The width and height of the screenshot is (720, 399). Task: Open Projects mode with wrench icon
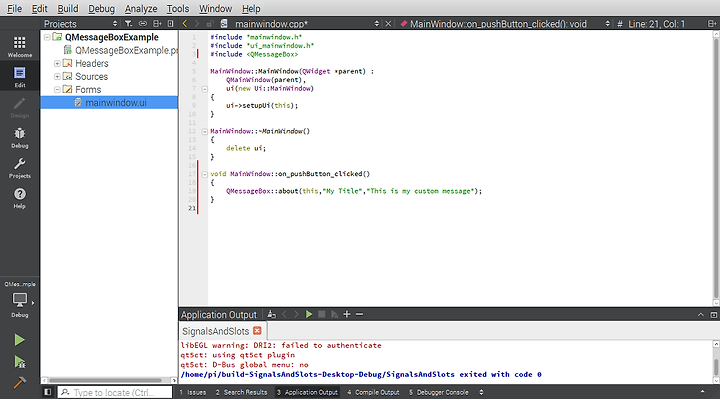pyautogui.click(x=20, y=168)
